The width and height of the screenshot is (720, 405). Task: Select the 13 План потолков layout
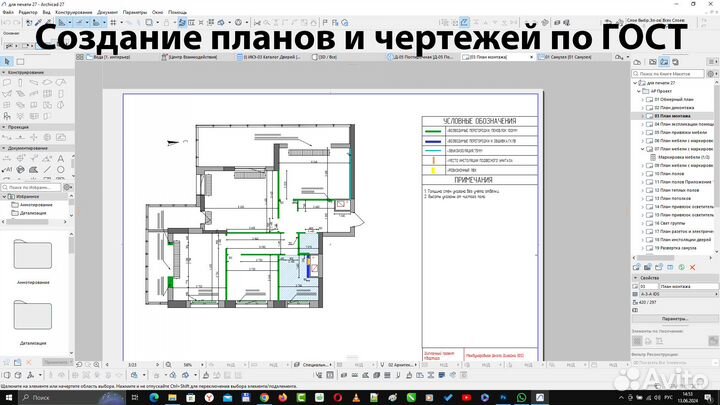pos(673,199)
